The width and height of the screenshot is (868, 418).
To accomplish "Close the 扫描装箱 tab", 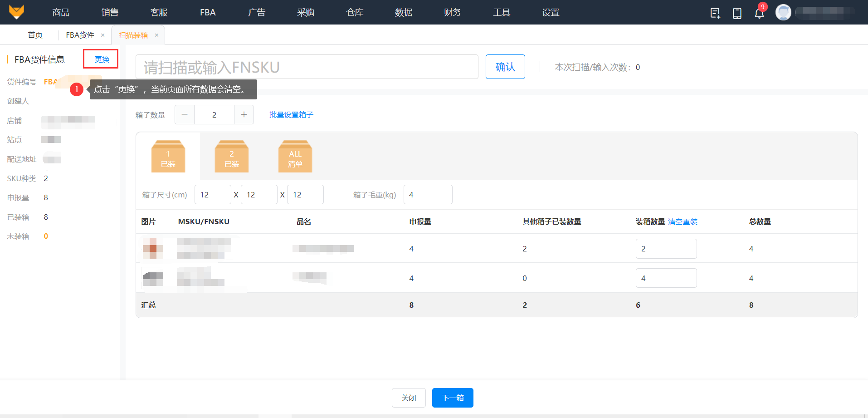I will click(x=156, y=35).
